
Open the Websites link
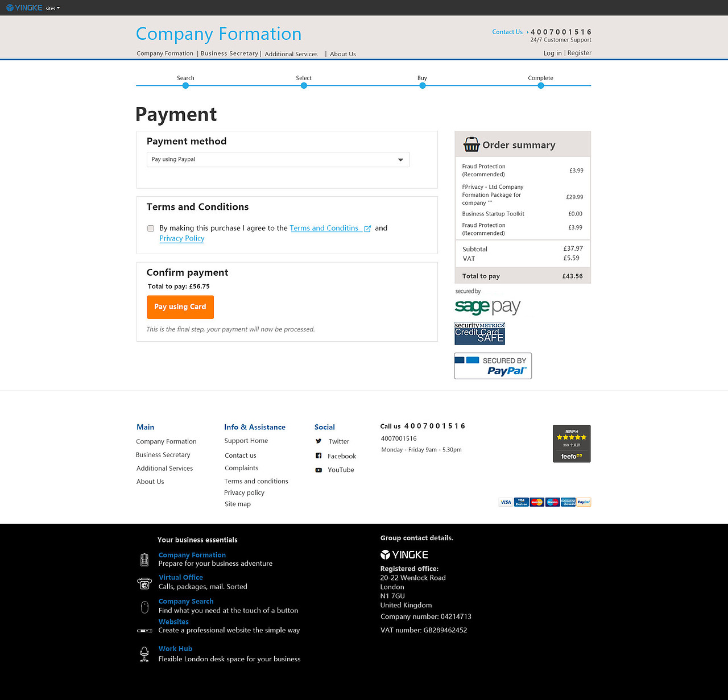click(173, 622)
